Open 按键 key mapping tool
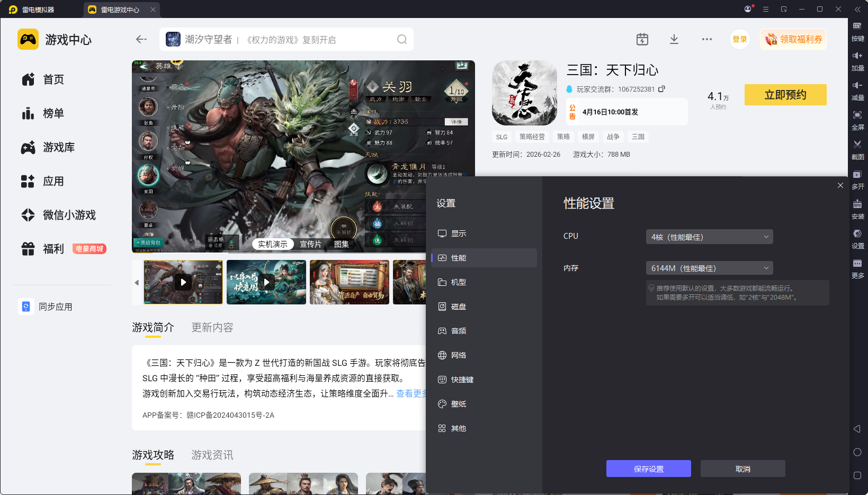868x495 pixels. click(x=857, y=32)
